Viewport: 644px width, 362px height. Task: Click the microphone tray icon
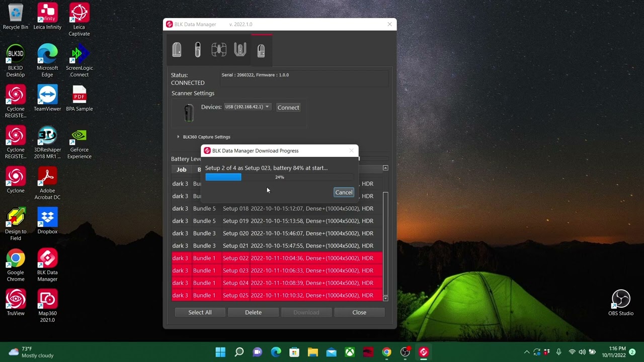click(x=558, y=352)
